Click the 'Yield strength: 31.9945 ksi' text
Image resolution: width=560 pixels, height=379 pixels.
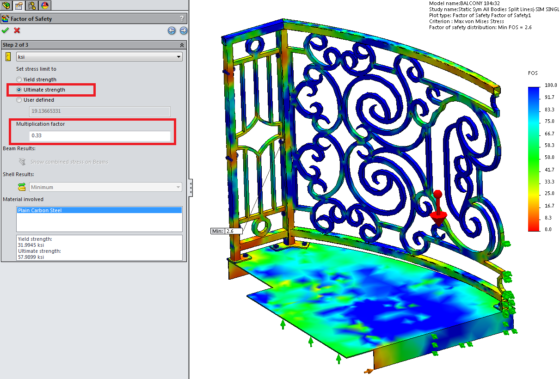click(35, 242)
